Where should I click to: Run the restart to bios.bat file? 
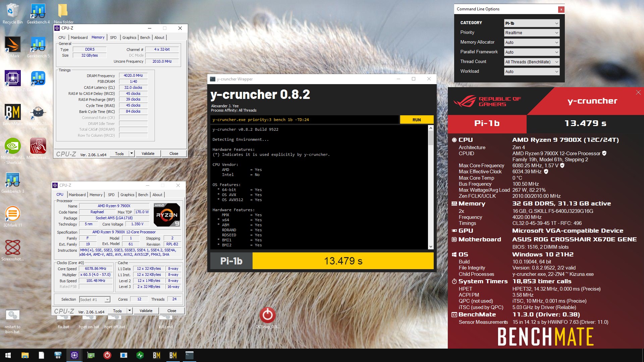pos(12,321)
